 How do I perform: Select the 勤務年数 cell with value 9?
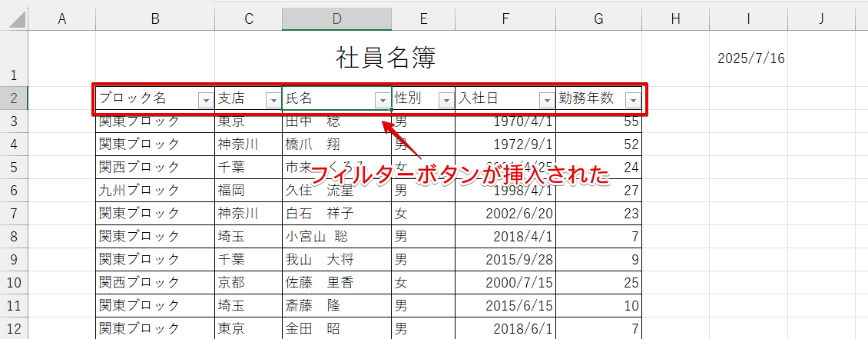[599, 259]
